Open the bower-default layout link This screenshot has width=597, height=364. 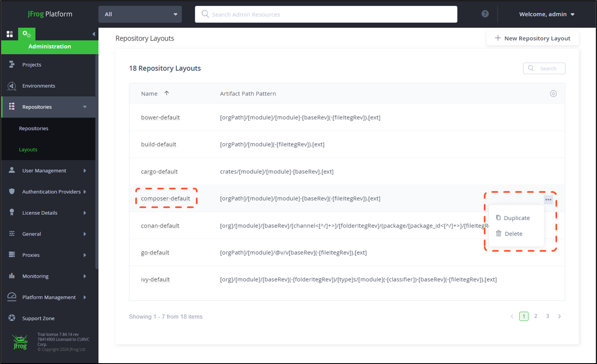point(160,117)
